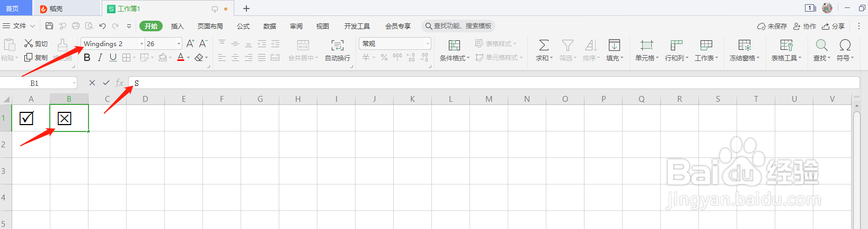This screenshot has width=868, height=229.
Task: Apply percent style to the cell
Action: coord(384,57)
